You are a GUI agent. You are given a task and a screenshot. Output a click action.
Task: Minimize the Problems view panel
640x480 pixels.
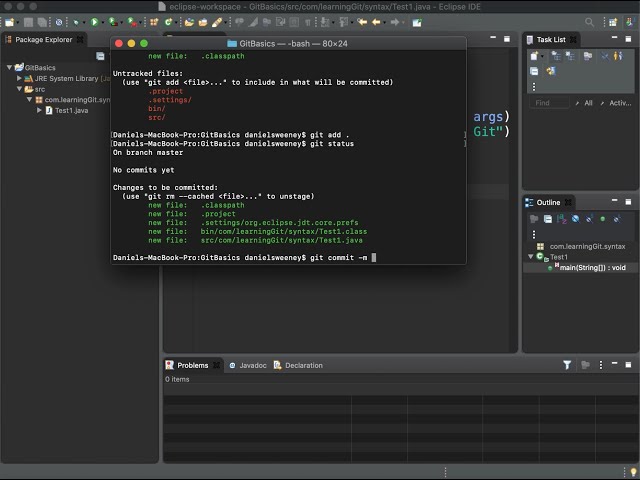coord(614,363)
